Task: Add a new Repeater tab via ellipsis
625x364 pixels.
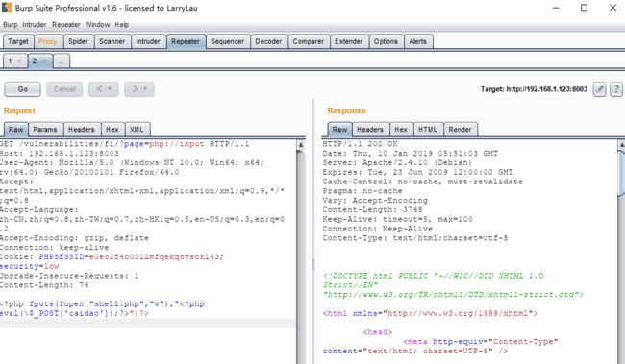Action: click(61, 61)
